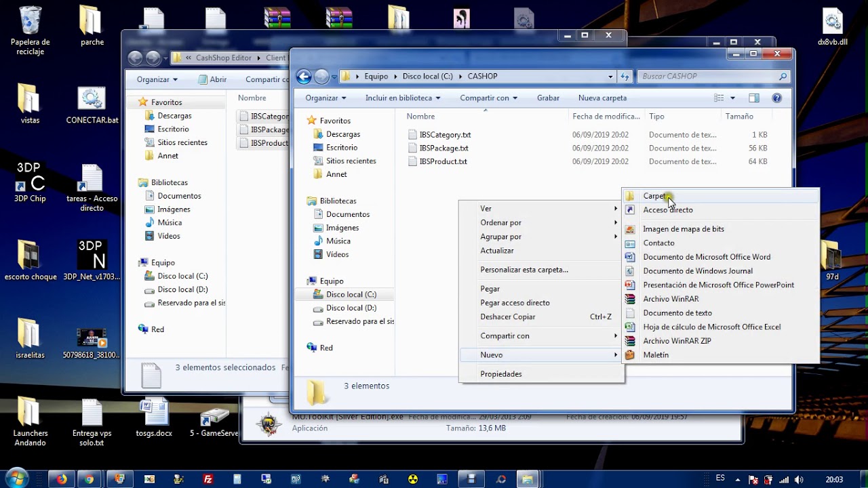868x488 pixels.
Task: Select the israelitas folder on desktop
Action: coord(30,338)
